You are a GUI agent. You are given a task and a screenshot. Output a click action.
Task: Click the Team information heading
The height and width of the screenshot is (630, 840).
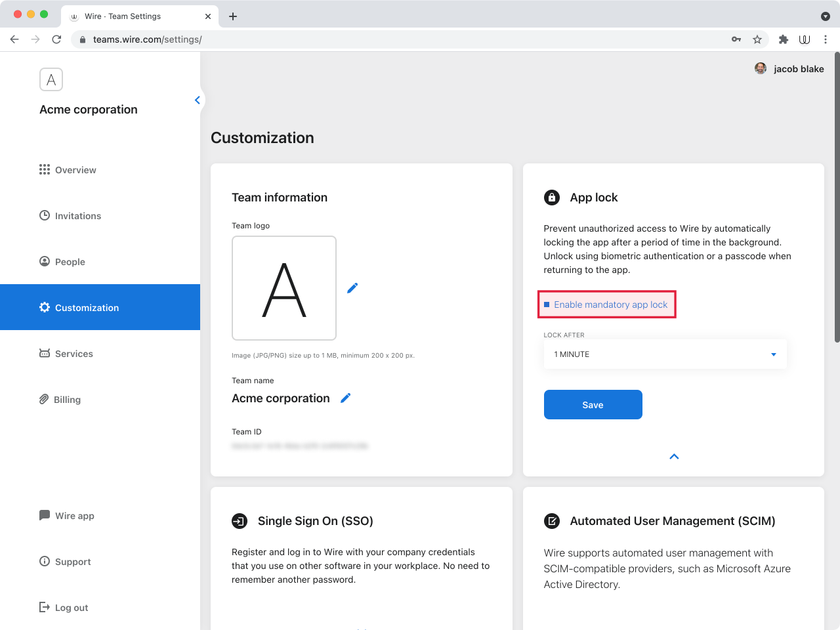tap(280, 198)
